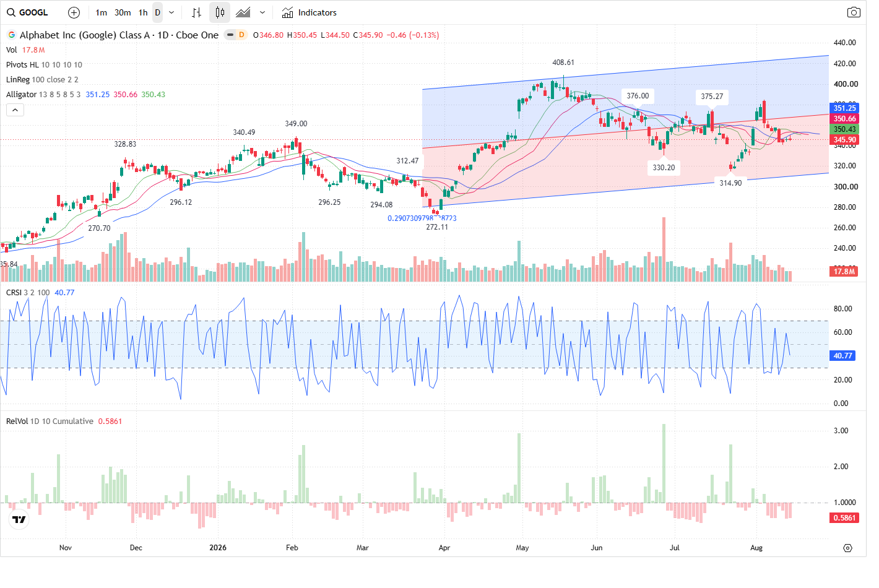This screenshot has height=588, width=879.
Task: Click the Google logo beside Alphabet title
Action: coord(12,35)
